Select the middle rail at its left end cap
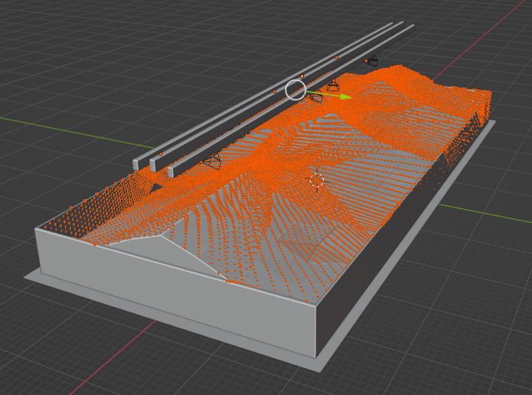 [153, 165]
